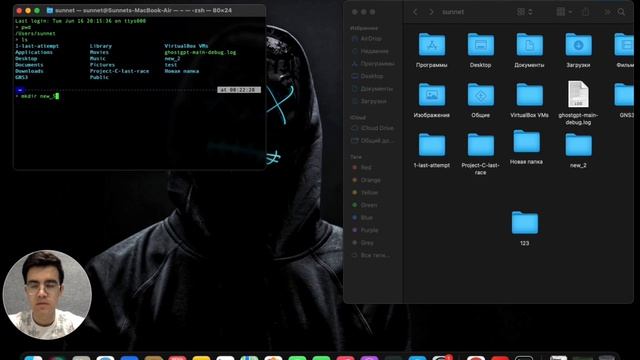Select the new_2 folder in Finder
The image size is (640, 360).
click(x=578, y=145)
